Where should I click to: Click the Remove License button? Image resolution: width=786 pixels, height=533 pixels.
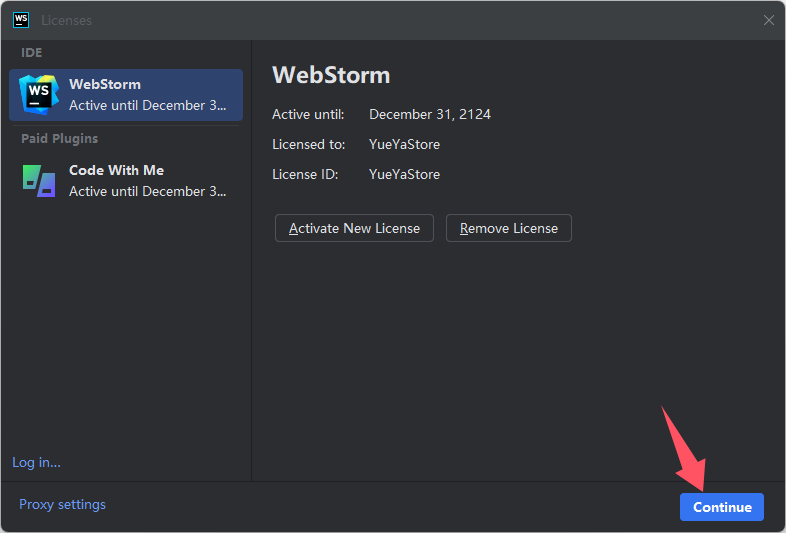coord(509,228)
